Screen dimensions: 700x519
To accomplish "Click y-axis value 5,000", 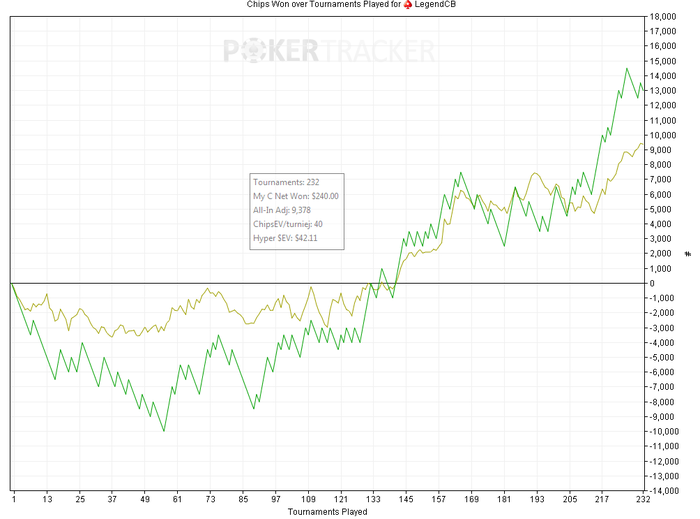I will (661, 209).
